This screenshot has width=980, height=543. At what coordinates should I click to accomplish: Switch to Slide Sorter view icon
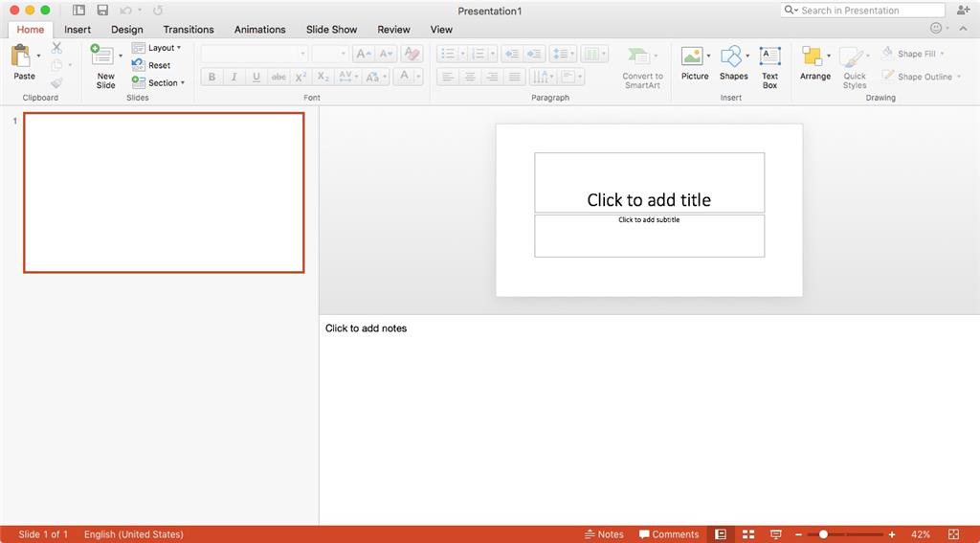(x=748, y=534)
